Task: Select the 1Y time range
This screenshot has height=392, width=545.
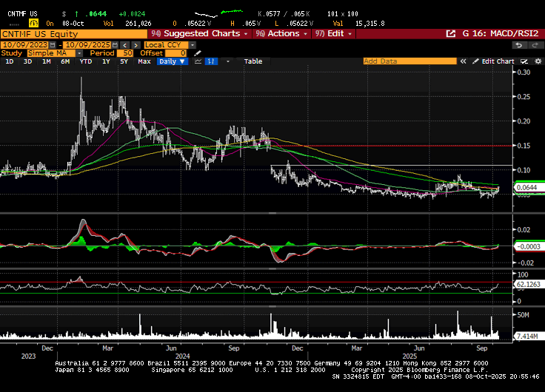Action: [x=106, y=61]
